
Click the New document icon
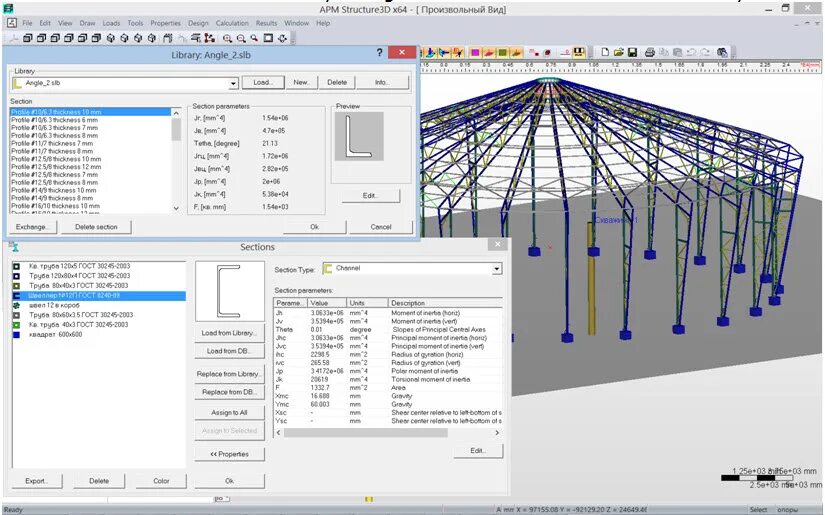coord(605,52)
